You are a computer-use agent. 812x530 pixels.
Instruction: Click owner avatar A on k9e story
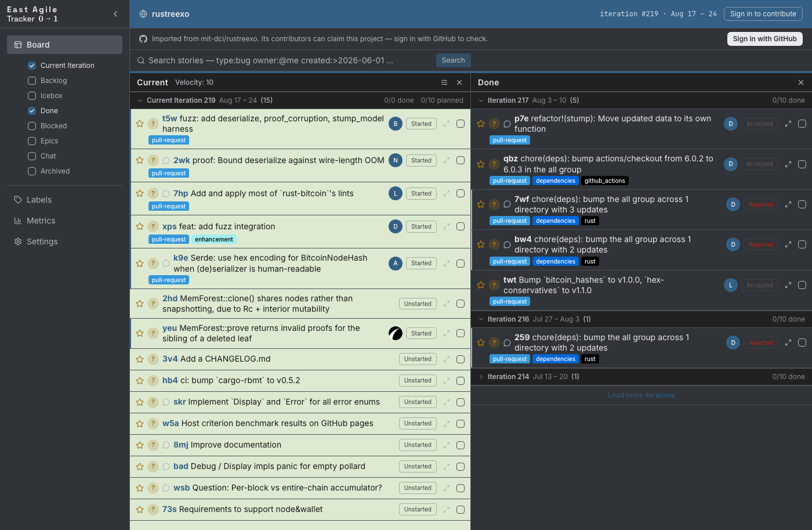pyautogui.click(x=396, y=263)
